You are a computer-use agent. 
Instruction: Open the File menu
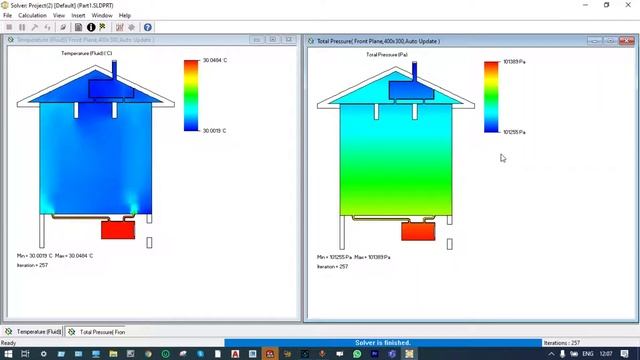[7, 16]
